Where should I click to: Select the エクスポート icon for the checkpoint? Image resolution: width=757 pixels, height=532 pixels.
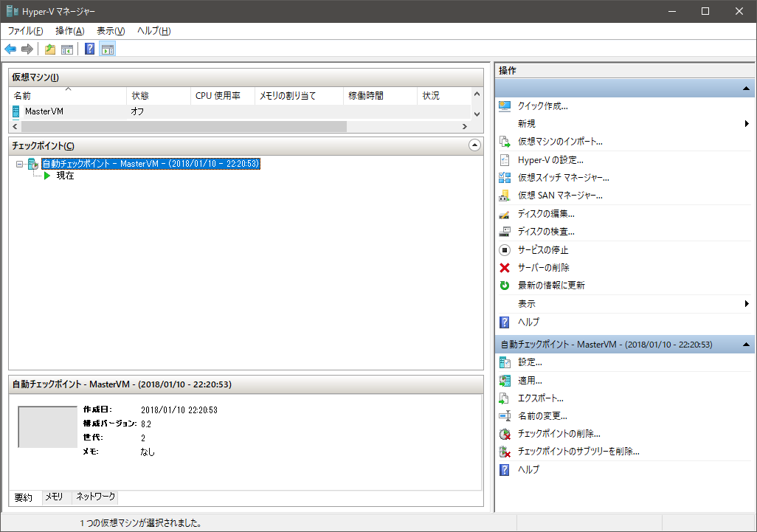(x=505, y=398)
